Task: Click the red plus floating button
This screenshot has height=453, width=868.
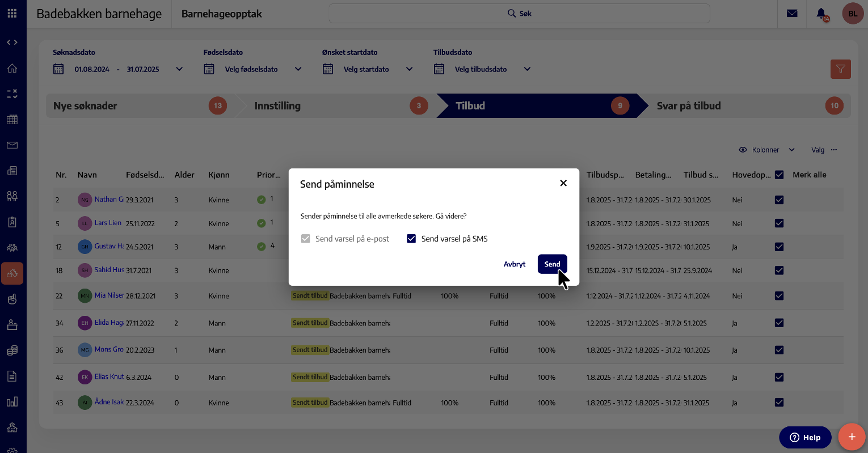Action: (x=852, y=437)
